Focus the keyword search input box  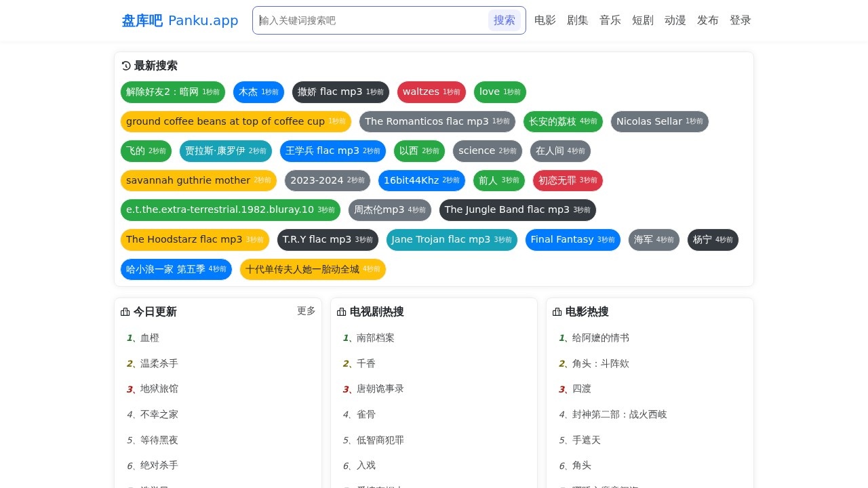tap(372, 20)
